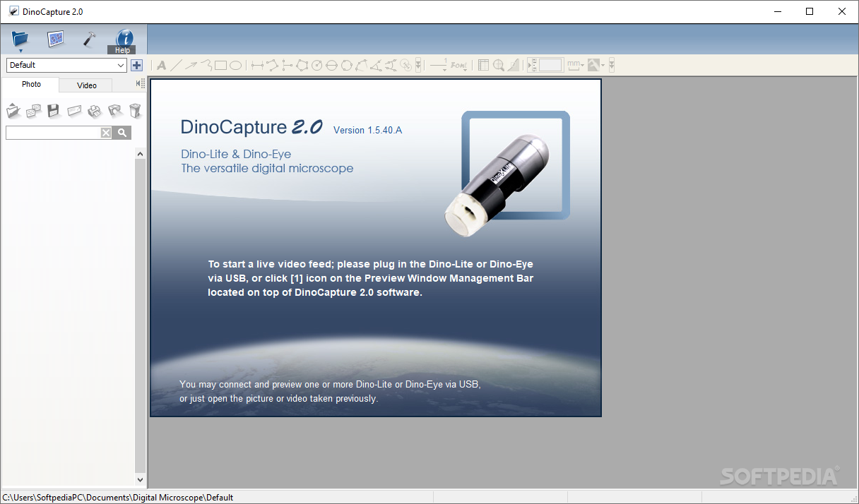This screenshot has height=504, width=859.
Task: Click the triangular scale icon in toolbar
Action: pyautogui.click(x=513, y=65)
